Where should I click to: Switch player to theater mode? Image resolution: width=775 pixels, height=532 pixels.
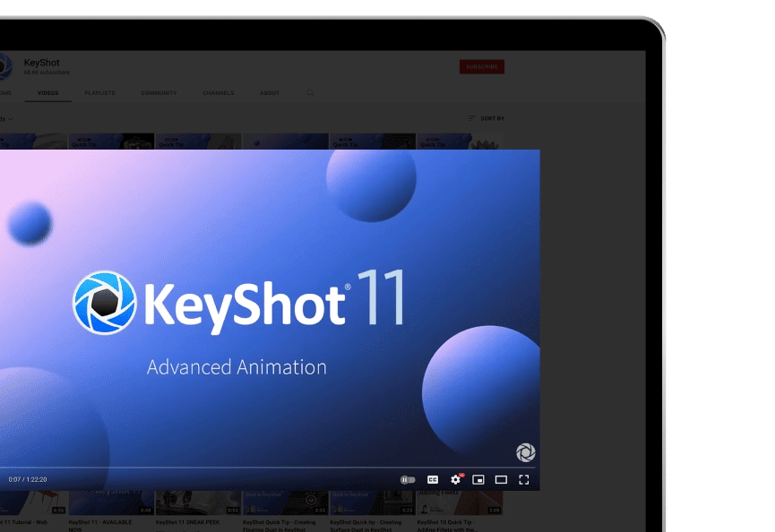click(501, 480)
